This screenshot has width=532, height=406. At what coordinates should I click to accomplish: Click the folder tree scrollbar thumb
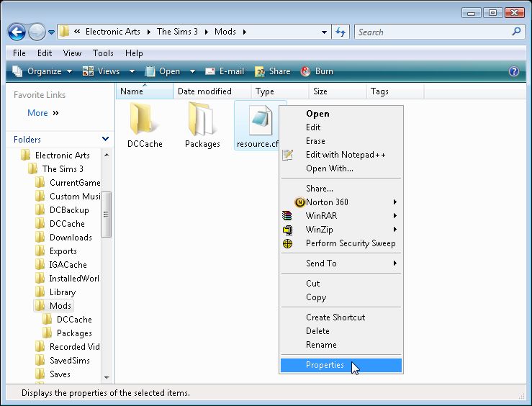pos(107,215)
